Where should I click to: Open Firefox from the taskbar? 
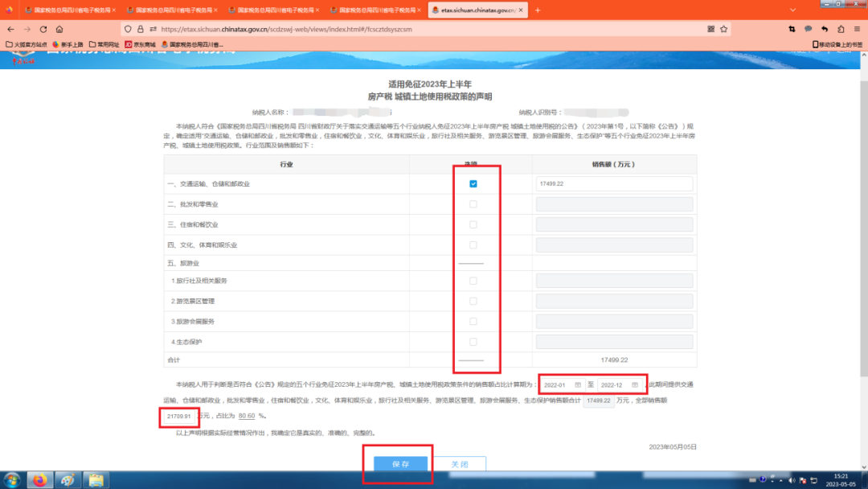[x=40, y=480]
